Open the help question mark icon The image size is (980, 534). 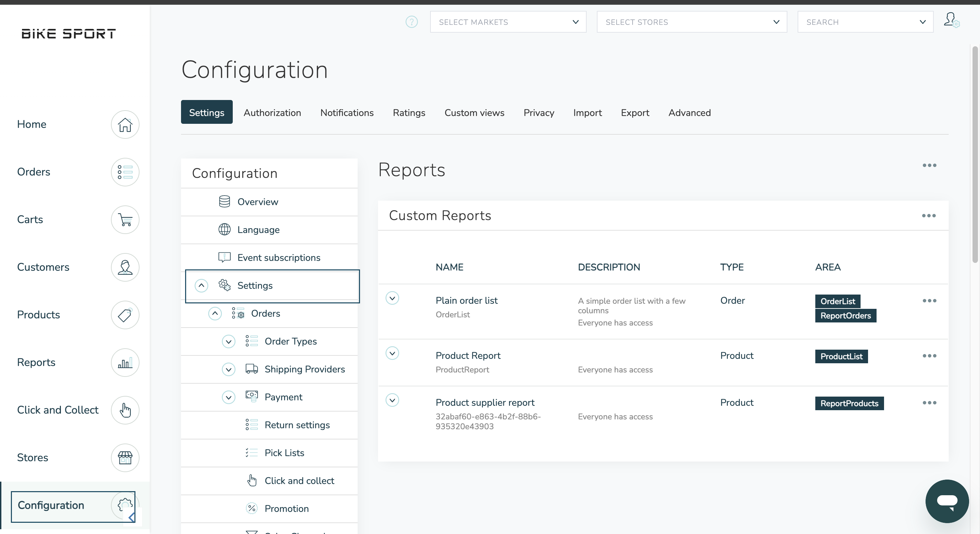[411, 22]
